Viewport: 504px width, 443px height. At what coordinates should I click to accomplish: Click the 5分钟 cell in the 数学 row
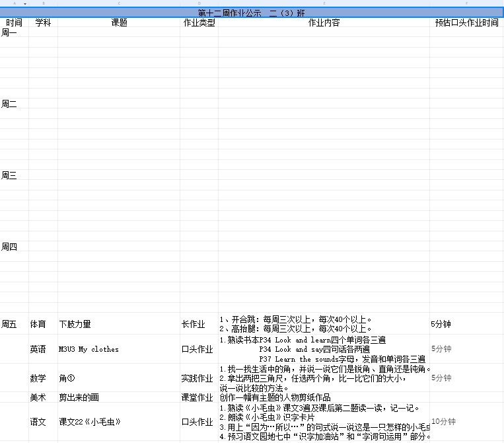click(x=467, y=378)
